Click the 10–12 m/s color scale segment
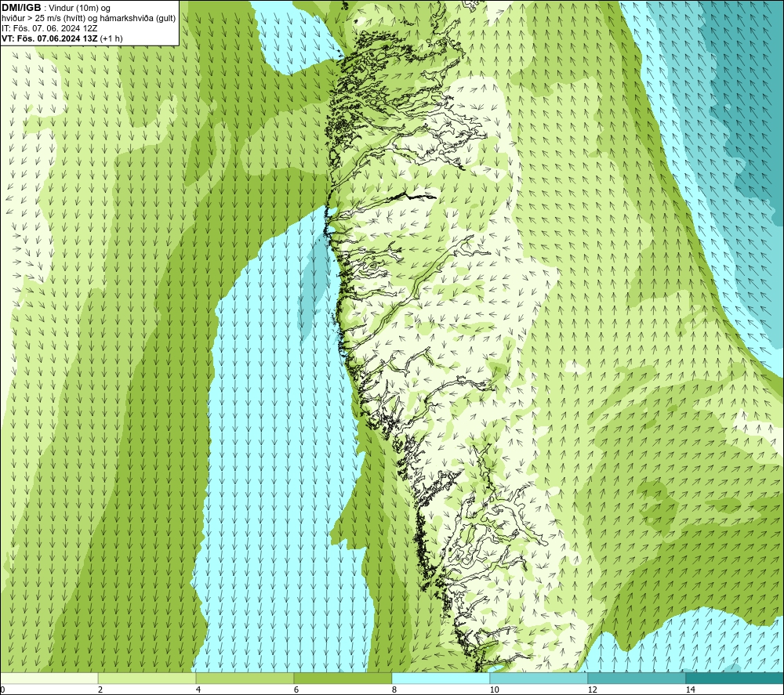The width and height of the screenshot is (784, 695). (x=539, y=678)
